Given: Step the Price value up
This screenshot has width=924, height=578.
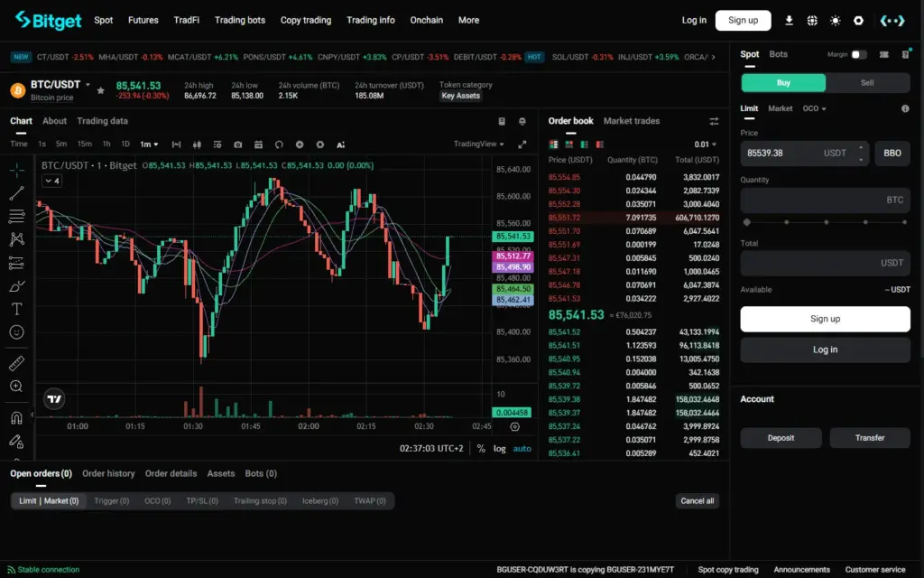Looking at the screenshot, I should (861, 147).
